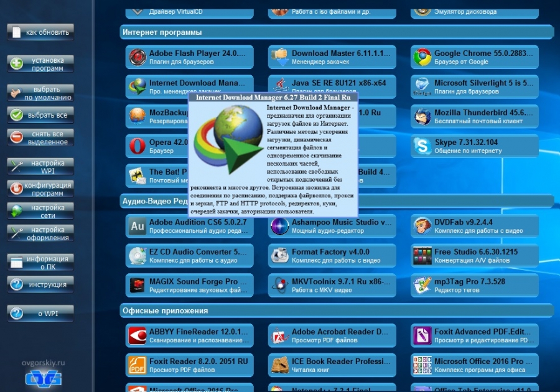Select 'Free Studio 6.6.30.1215' entry text

(x=476, y=252)
